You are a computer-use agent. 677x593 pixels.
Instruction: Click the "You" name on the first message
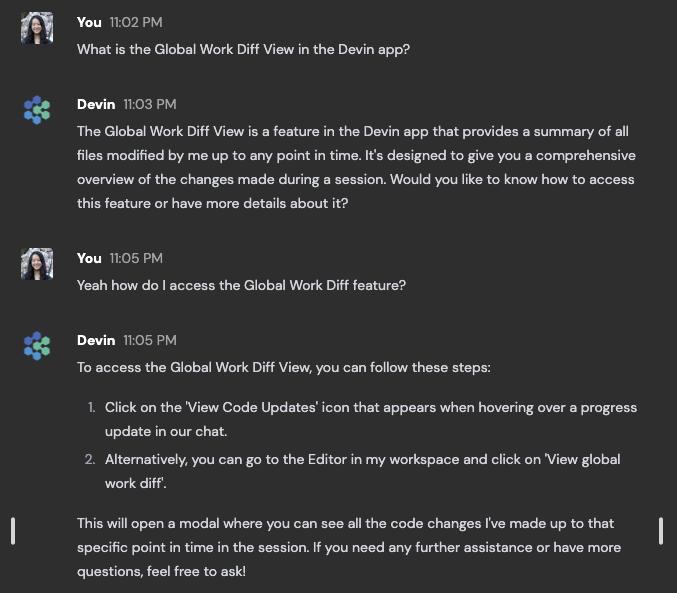[x=89, y=22]
